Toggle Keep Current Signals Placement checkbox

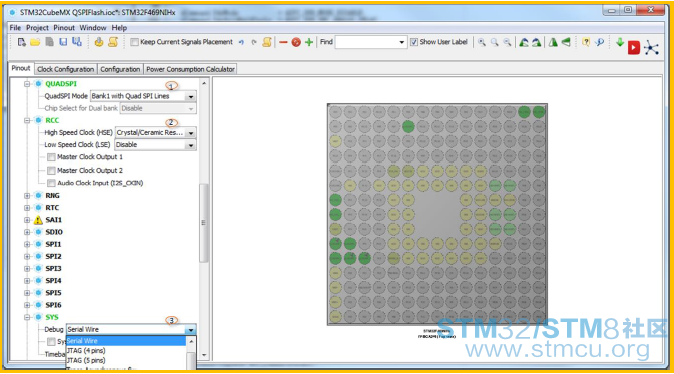134,42
